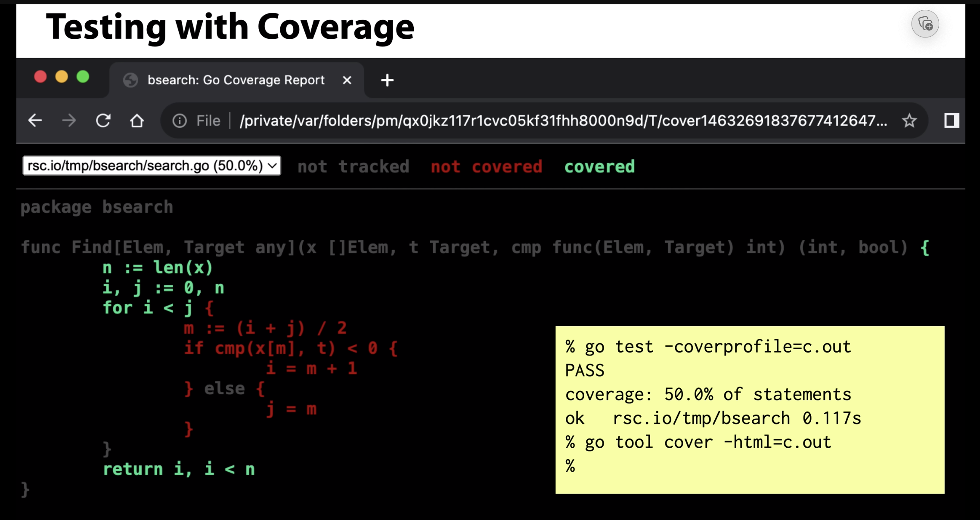Click the browser back arrow
The image size is (980, 520).
click(35, 121)
